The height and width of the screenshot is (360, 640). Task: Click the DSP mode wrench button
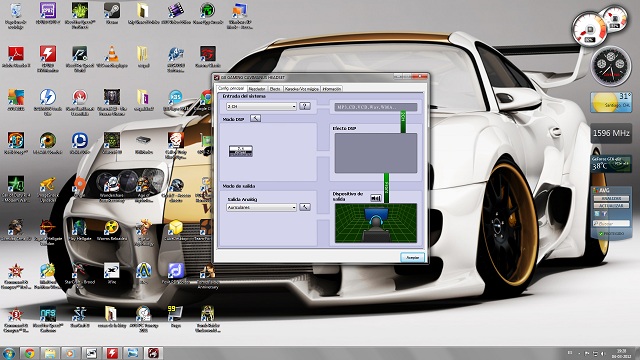point(255,118)
